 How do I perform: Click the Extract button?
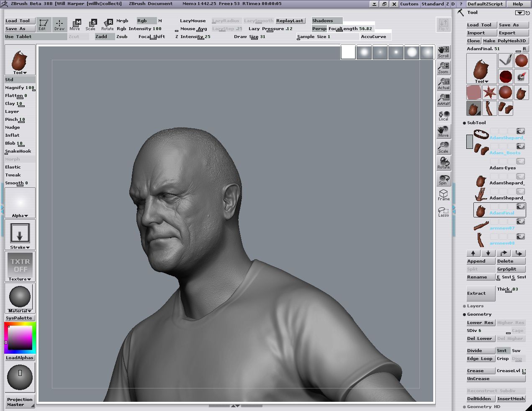[x=481, y=294]
